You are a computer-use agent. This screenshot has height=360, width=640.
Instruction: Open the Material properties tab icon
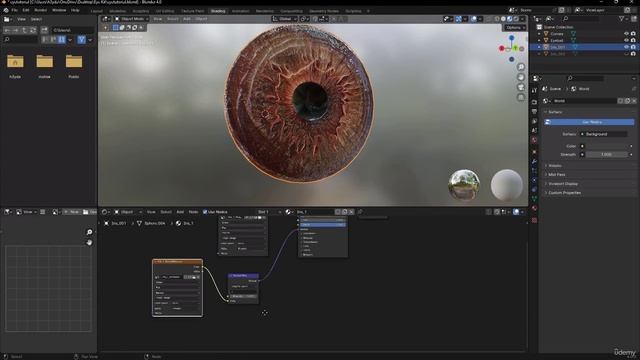click(x=534, y=209)
